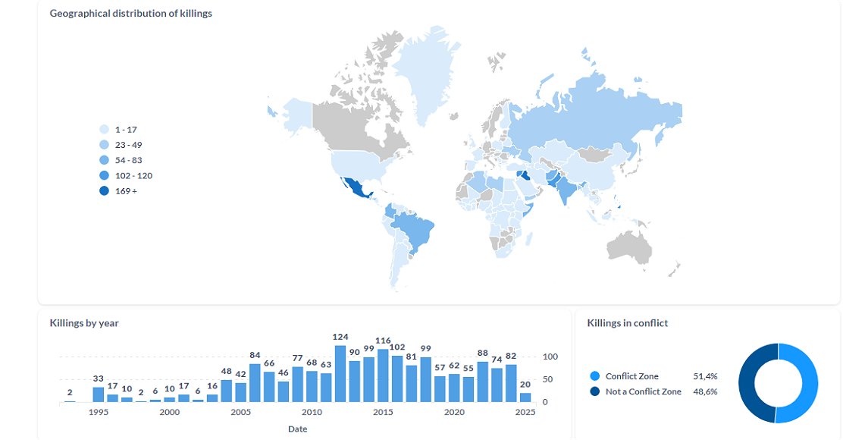Click the 2015 axis tick label
868x440 pixels.
tap(383, 412)
